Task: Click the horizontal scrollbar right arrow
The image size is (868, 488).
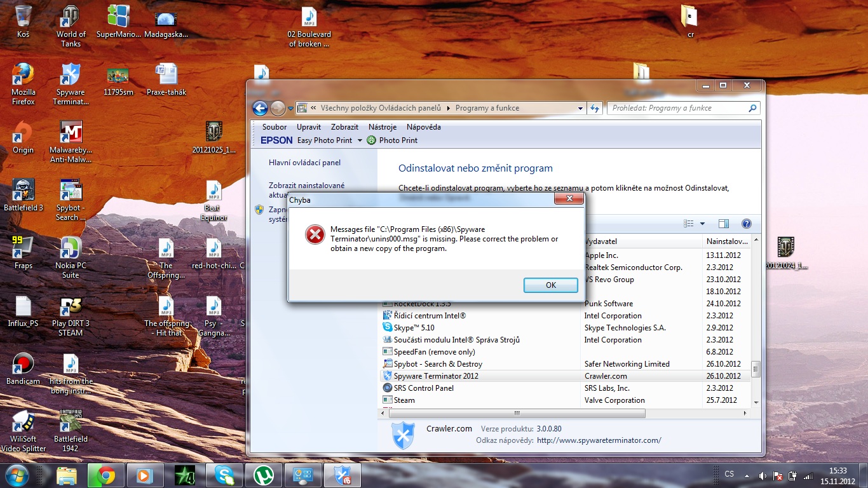Action: pos(745,413)
